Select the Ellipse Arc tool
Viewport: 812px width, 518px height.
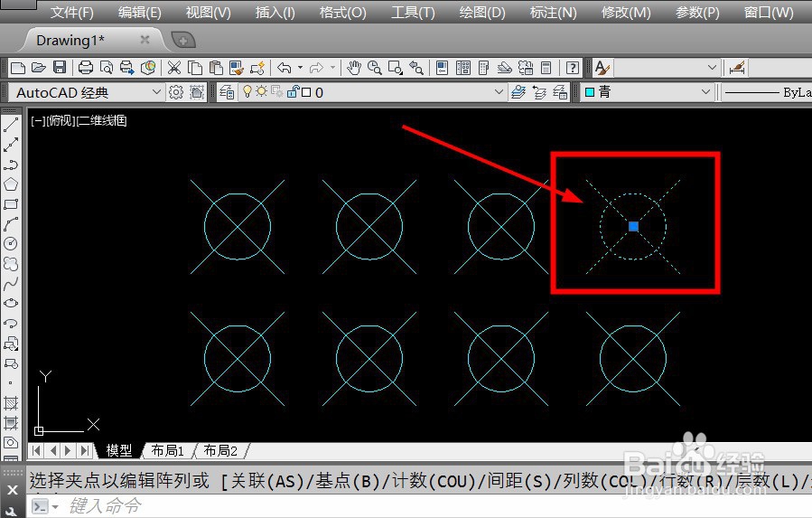[x=11, y=323]
